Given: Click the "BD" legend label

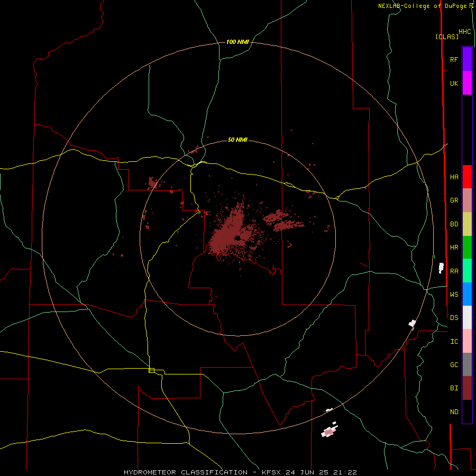Looking at the screenshot, I should 454,224.
